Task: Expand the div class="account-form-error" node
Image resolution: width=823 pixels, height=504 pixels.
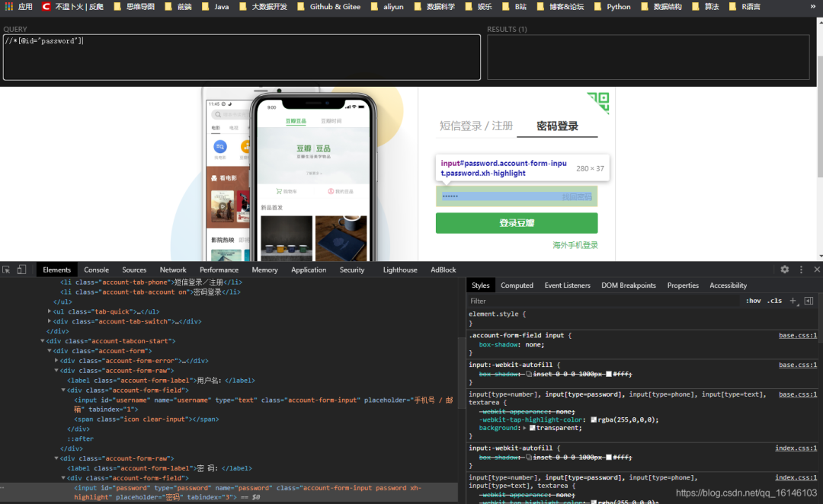Action: click(56, 360)
